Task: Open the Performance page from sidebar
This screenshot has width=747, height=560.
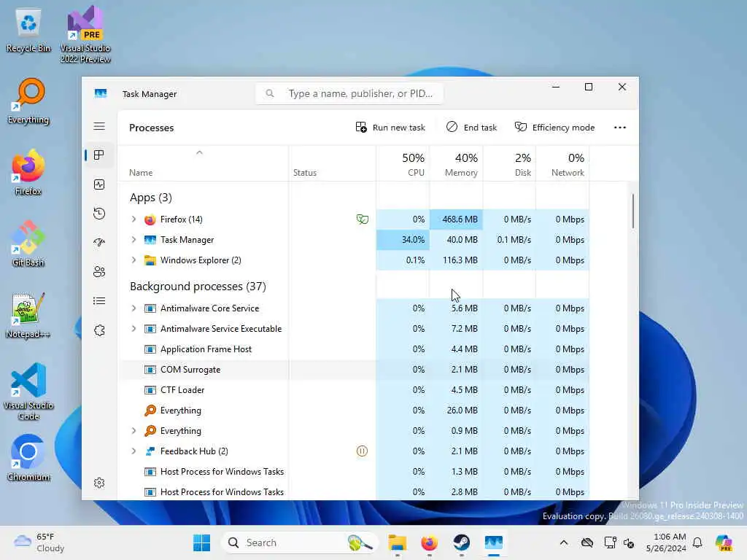Action: [99, 184]
